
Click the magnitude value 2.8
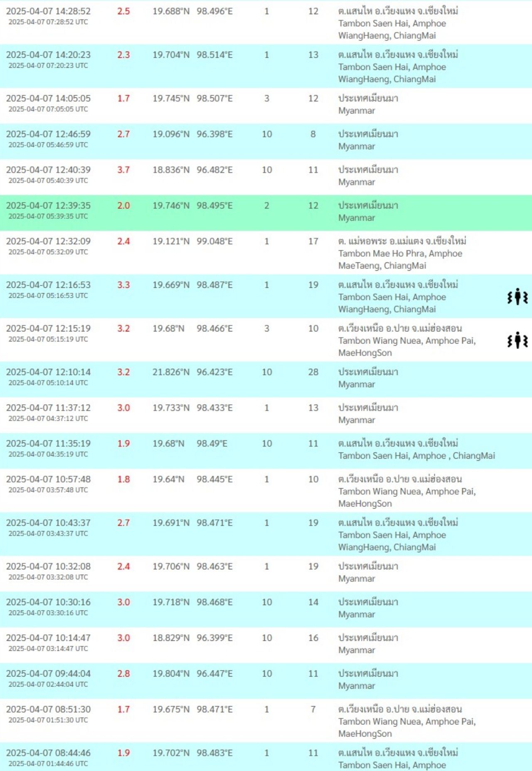tap(123, 674)
